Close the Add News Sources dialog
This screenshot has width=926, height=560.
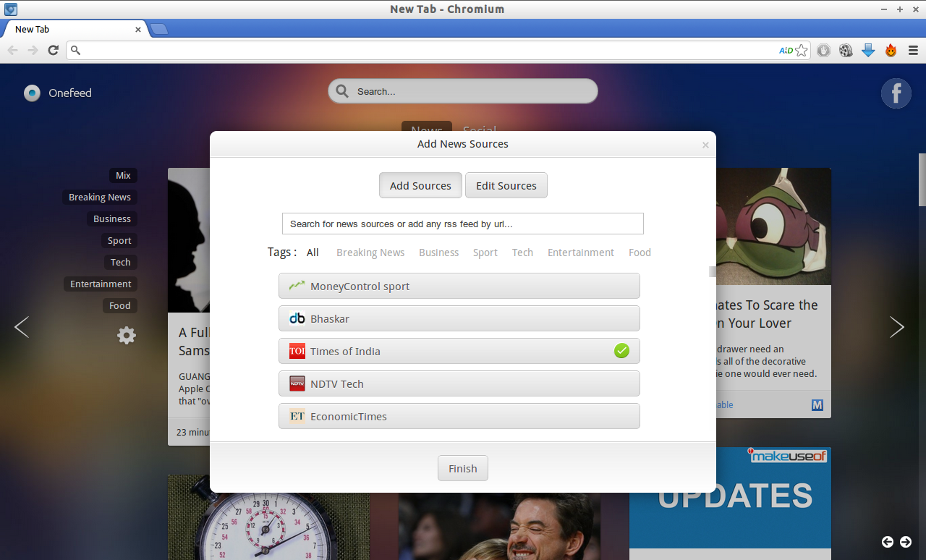pos(705,145)
